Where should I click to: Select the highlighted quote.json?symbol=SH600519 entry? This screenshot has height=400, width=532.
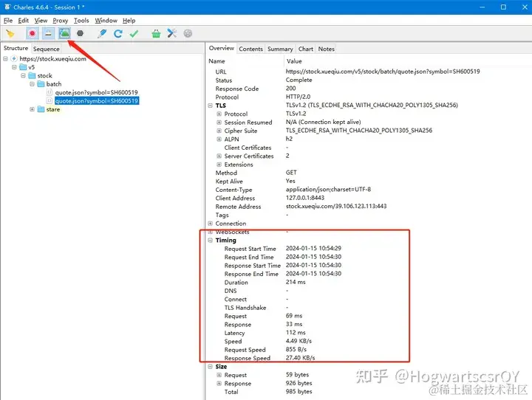pos(96,100)
